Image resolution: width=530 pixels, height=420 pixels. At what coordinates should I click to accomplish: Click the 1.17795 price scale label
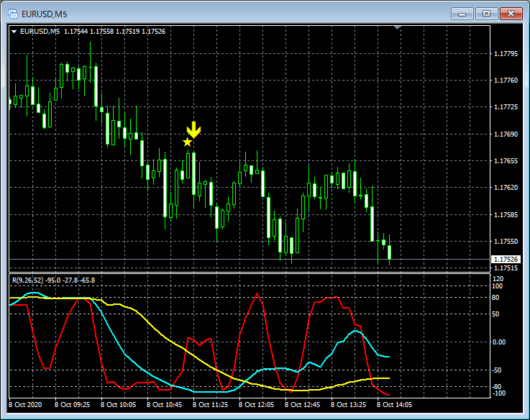506,53
